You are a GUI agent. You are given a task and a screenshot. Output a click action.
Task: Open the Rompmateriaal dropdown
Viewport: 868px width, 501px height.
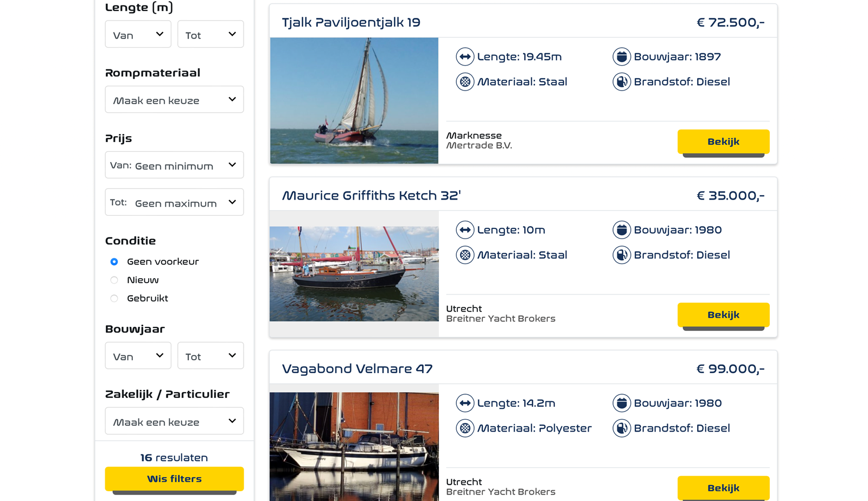coord(174,100)
